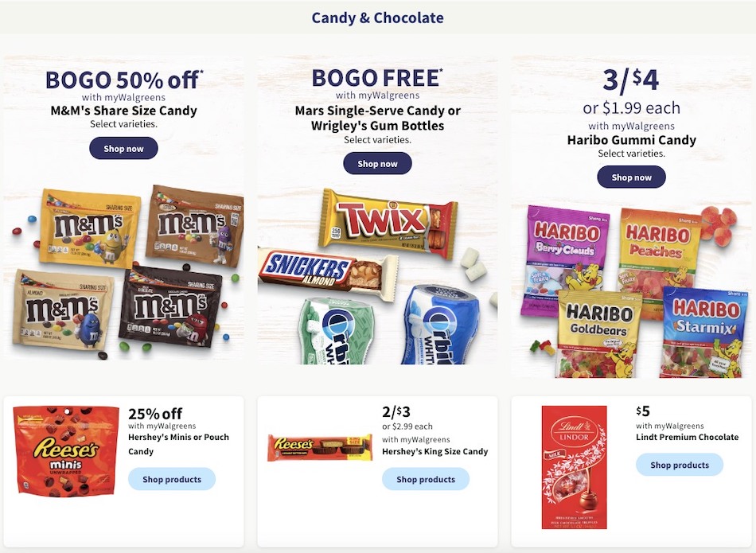756x553 pixels.
Task: Open the Candy & Chocolate section heading
Action: click(x=377, y=17)
